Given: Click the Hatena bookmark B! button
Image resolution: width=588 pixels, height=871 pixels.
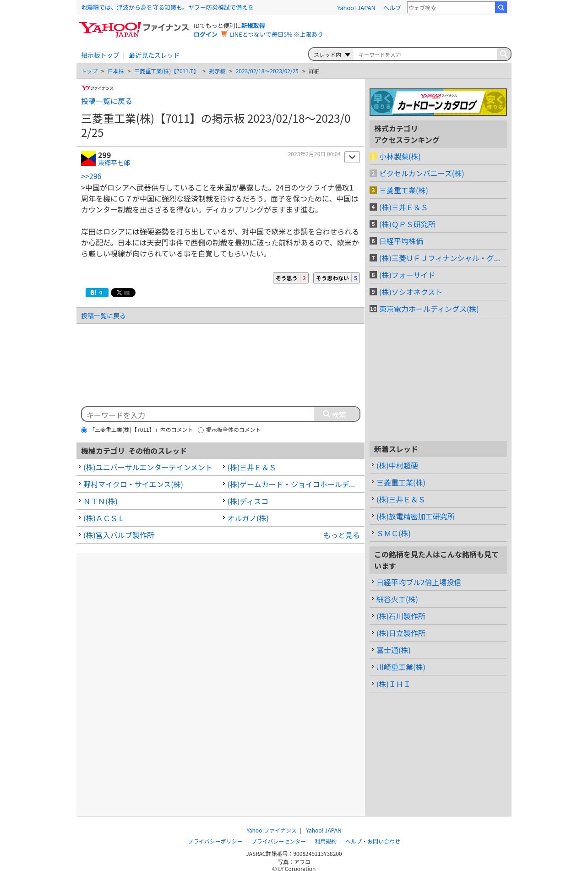Looking at the screenshot, I should (97, 293).
